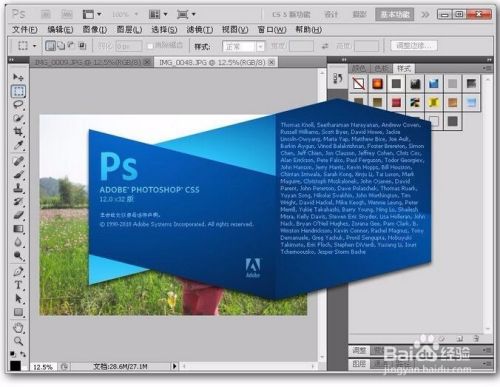Select the Clone Stamp tool
Viewport: 500px width, 387px height.
coord(18,188)
